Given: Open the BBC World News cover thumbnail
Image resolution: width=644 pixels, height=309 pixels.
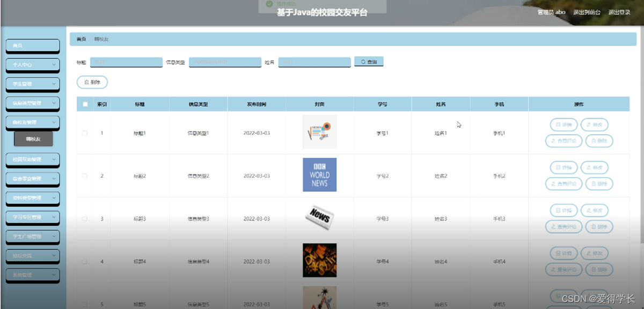Looking at the screenshot, I should click(319, 175).
